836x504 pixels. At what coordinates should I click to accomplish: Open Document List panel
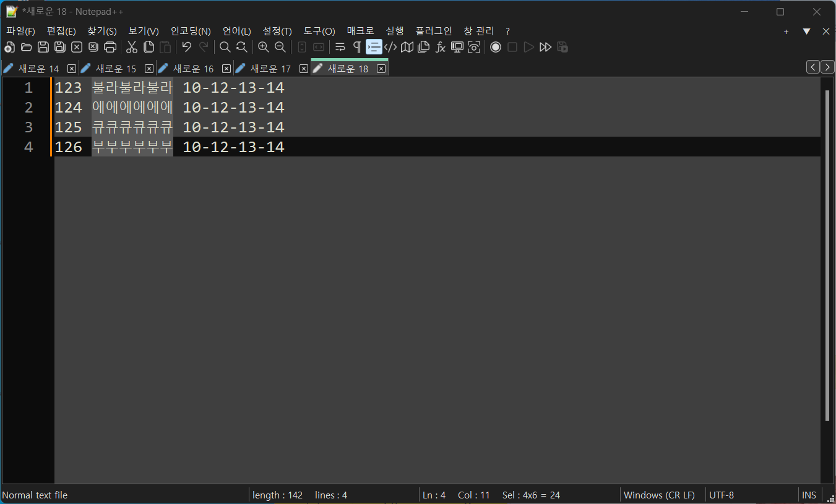(x=424, y=47)
